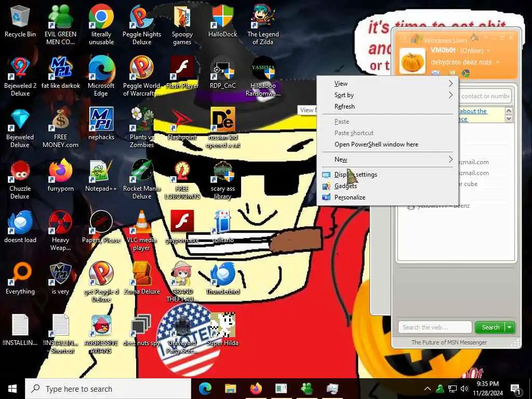532x399 pixels.
Task: Select Personalize in the context menu
Action: 388,197
